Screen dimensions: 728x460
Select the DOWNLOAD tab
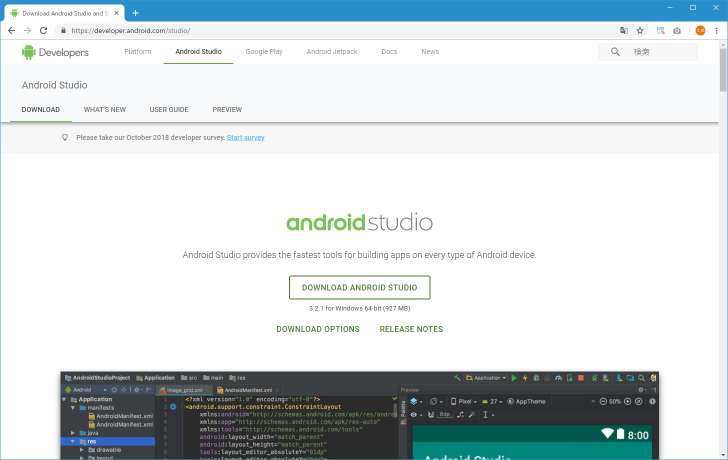pos(41,110)
